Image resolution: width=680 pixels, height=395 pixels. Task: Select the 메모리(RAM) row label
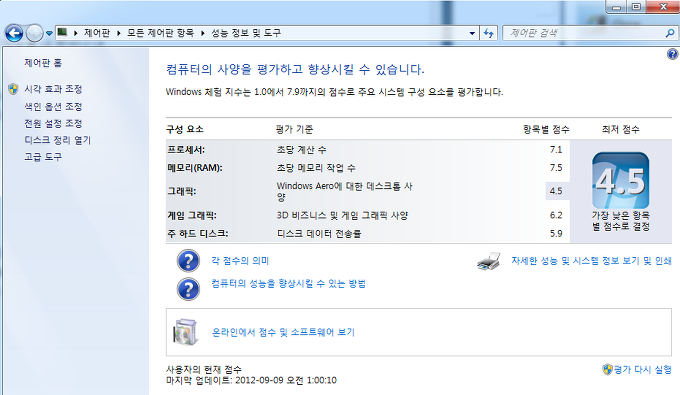click(x=195, y=168)
